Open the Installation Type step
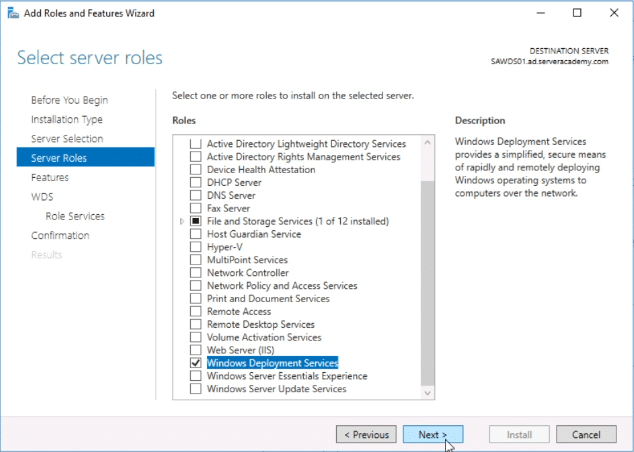The height and width of the screenshot is (452, 634). coord(66,119)
